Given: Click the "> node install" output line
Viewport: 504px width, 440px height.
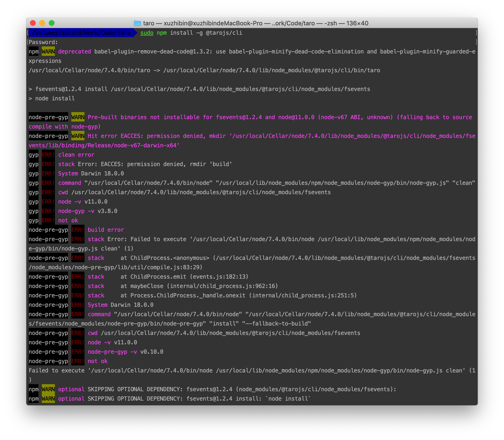Looking at the screenshot, I should click(52, 99).
